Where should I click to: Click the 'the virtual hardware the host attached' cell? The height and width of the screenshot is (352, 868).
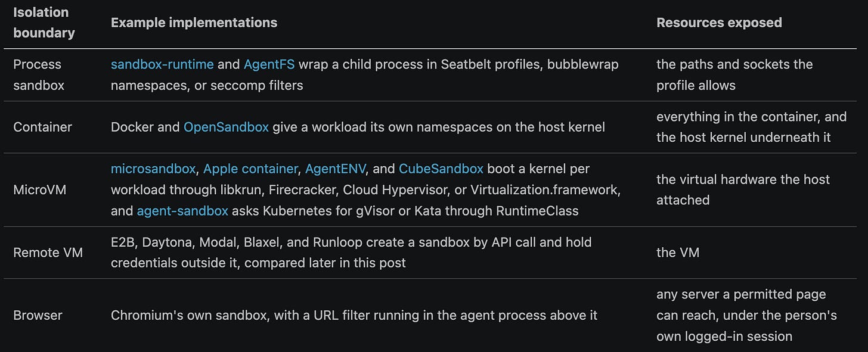pos(743,190)
